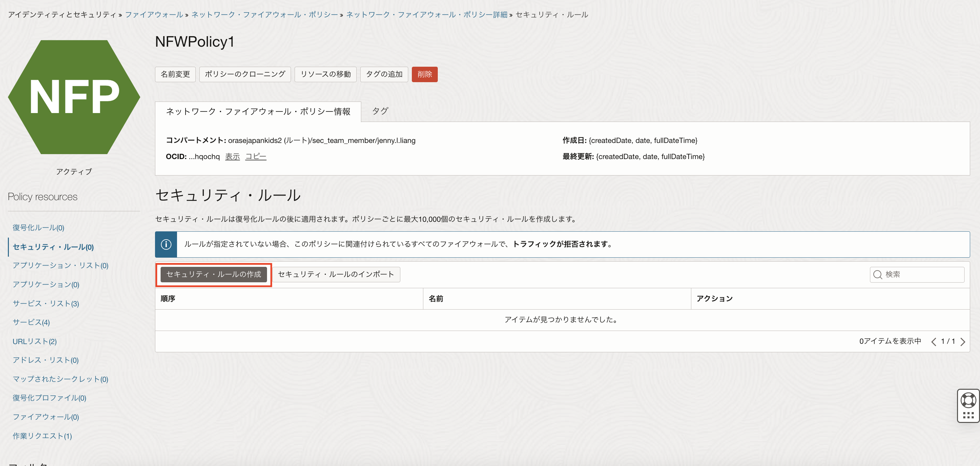Click the 名前変更 rename button
Image resolution: width=980 pixels, height=466 pixels.
(175, 74)
